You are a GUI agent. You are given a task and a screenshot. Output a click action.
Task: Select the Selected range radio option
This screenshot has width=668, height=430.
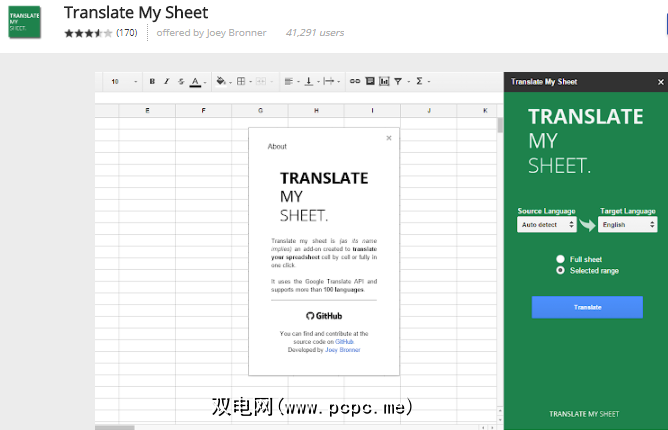click(560, 271)
